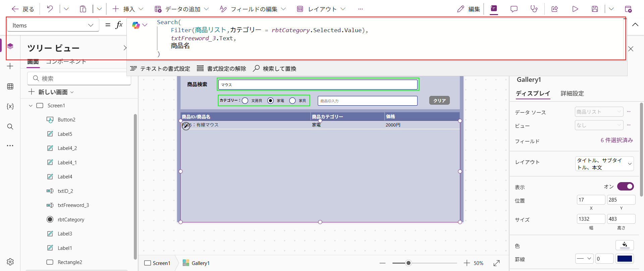Click the undo arrow icon
Viewport: 644px width, 271px height.
point(50,9)
